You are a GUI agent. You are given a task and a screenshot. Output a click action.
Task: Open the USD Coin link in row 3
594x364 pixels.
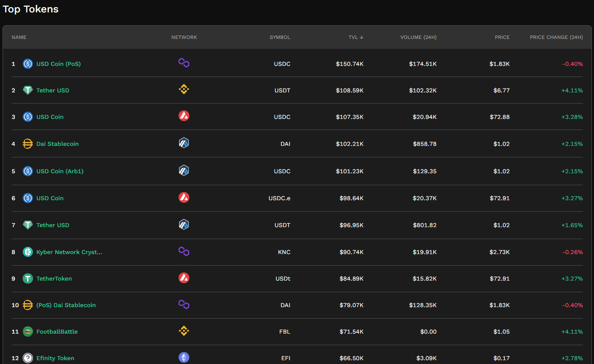[50, 117]
